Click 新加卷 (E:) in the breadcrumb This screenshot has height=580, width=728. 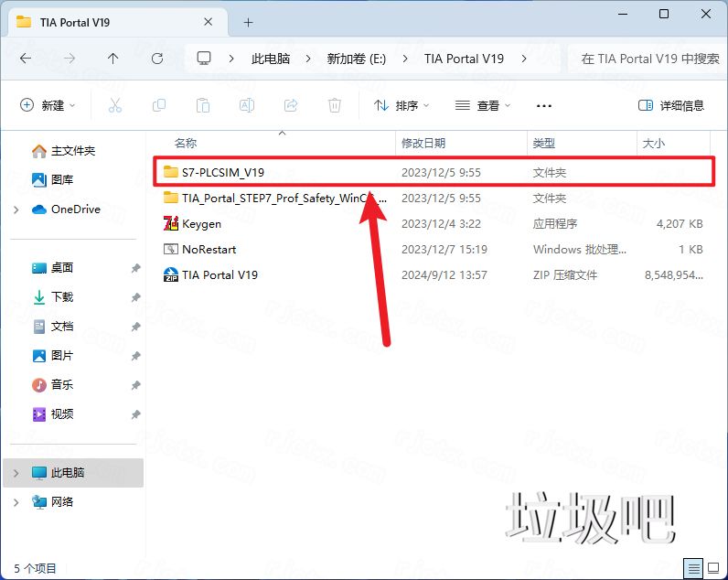[356, 59]
